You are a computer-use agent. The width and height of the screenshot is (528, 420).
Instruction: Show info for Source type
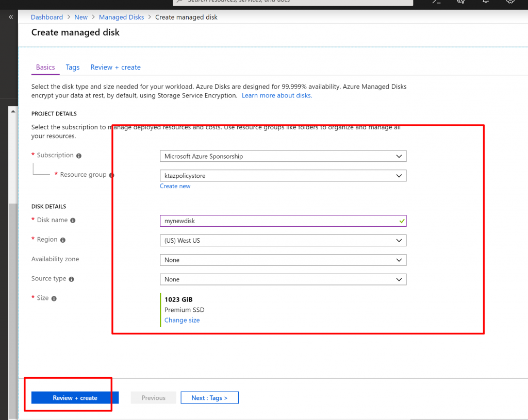pyautogui.click(x=71, y=279)
